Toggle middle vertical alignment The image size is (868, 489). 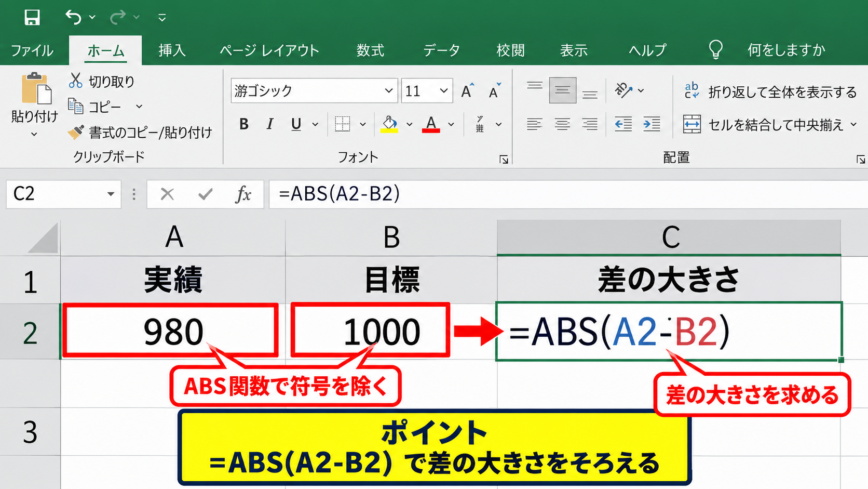pos(563,90)
